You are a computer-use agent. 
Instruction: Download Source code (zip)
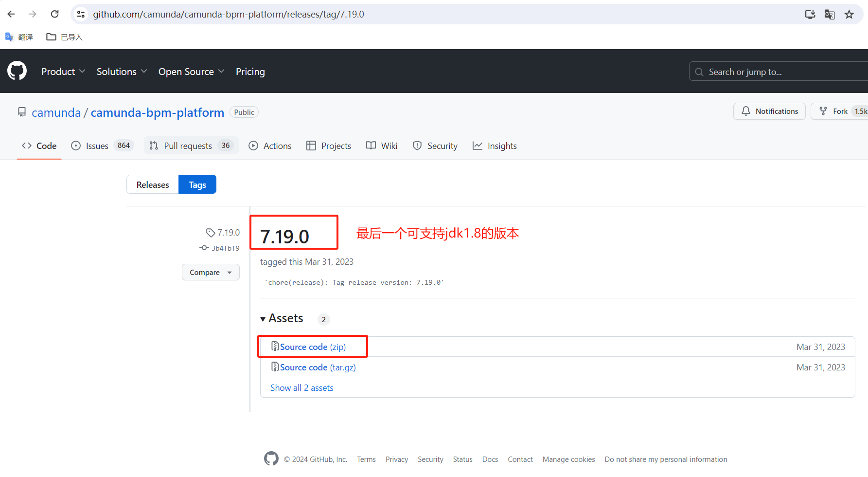pos(313,347)
